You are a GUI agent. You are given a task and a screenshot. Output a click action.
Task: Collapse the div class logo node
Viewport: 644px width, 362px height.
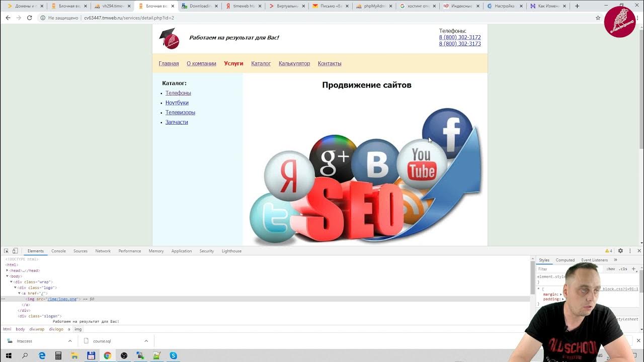16,288
